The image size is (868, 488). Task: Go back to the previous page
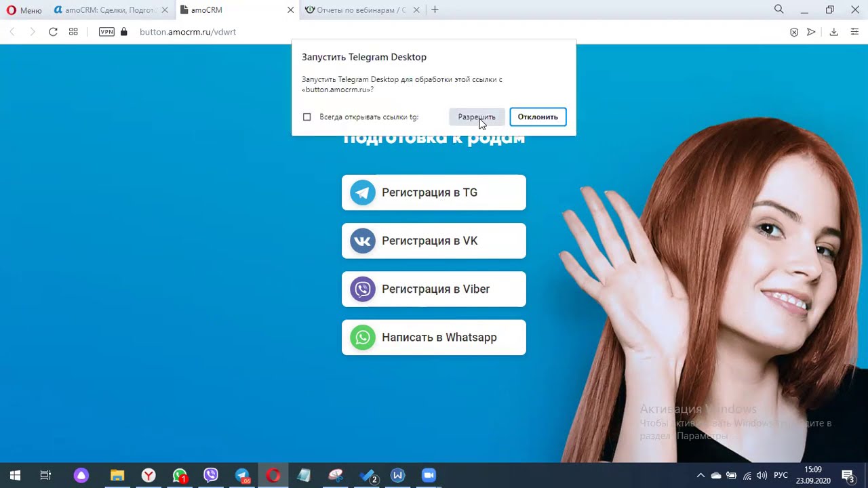pos(12,32)
